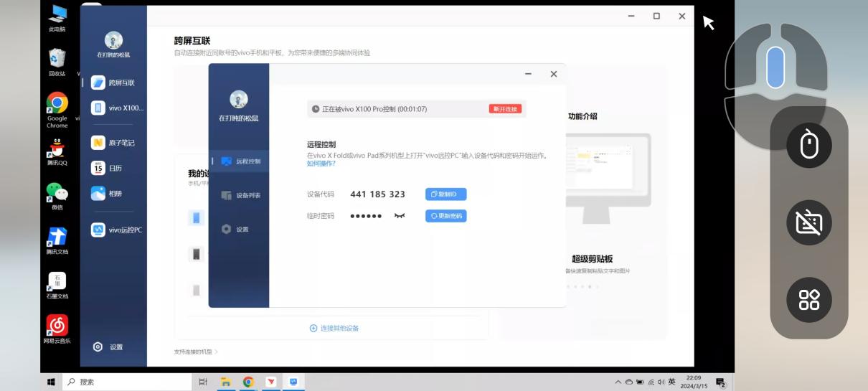868x391 pixels.
Task: Click the floating mouse-mode overlay button
Action: (809, 145)
